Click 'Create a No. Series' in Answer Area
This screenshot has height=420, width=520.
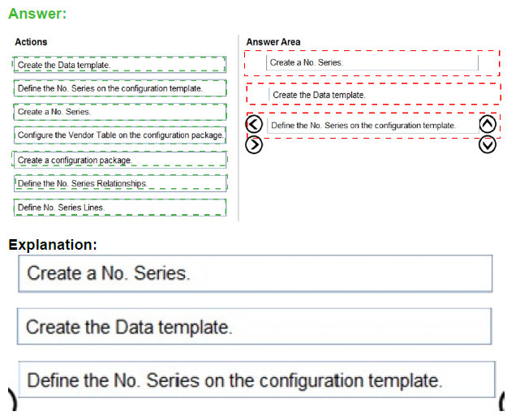point(372,62)
